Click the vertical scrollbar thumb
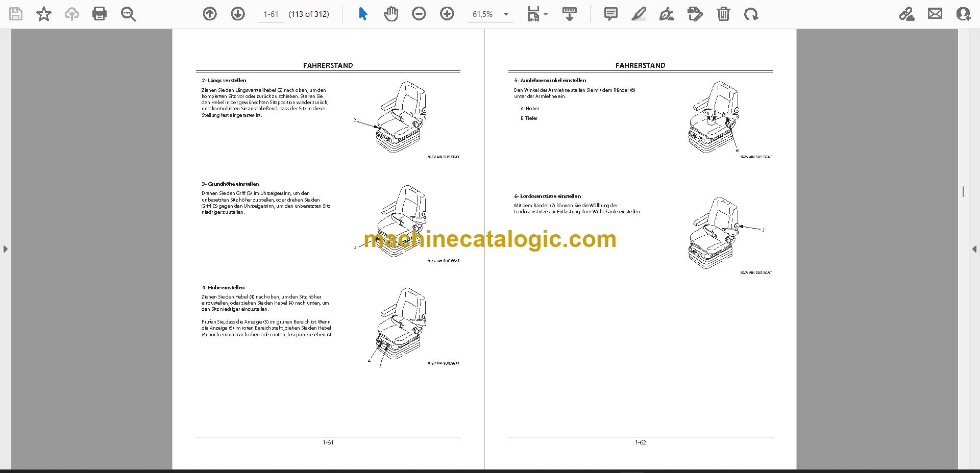980x473 pixels. pos(963,191)
